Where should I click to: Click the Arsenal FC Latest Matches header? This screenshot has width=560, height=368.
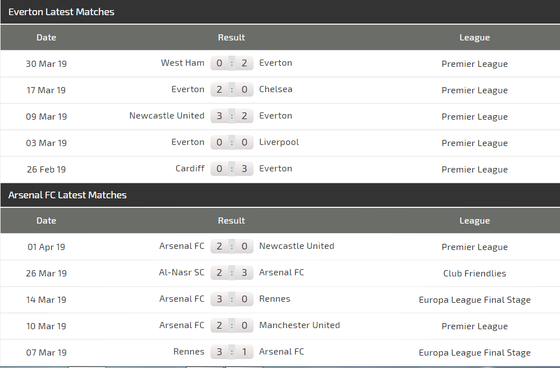(x=67, y=195)
